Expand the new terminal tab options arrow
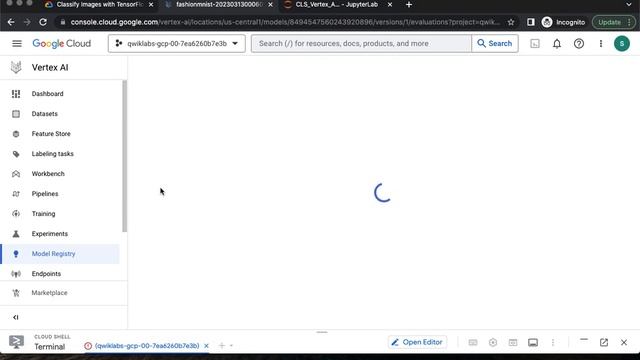 pos(231,346)
